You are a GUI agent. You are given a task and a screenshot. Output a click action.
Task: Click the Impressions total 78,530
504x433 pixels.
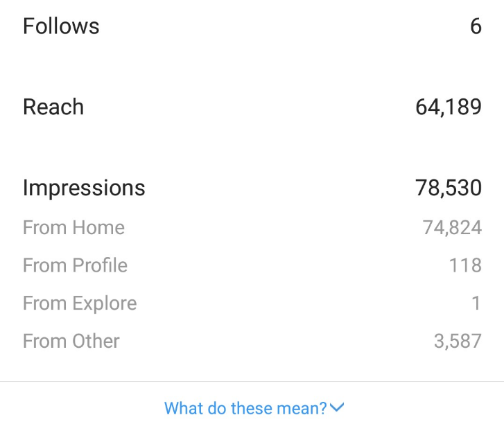click(x=449, y=188)
